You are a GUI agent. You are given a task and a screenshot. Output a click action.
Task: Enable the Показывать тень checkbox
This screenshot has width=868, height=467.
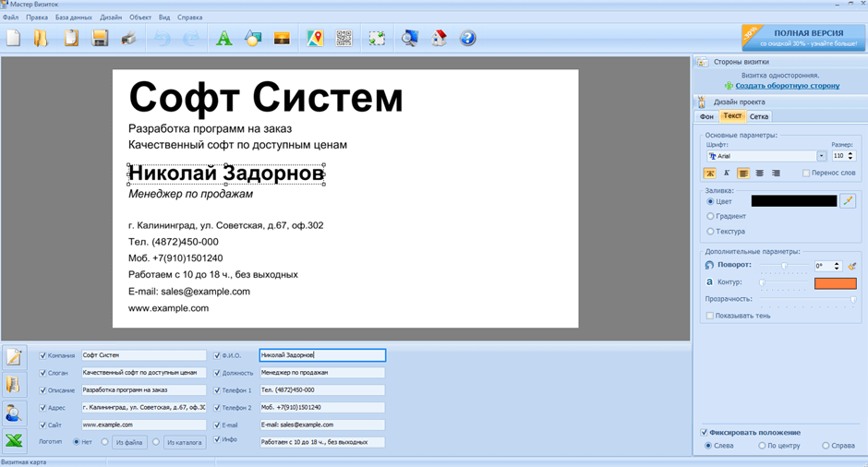tap(709, 316)
